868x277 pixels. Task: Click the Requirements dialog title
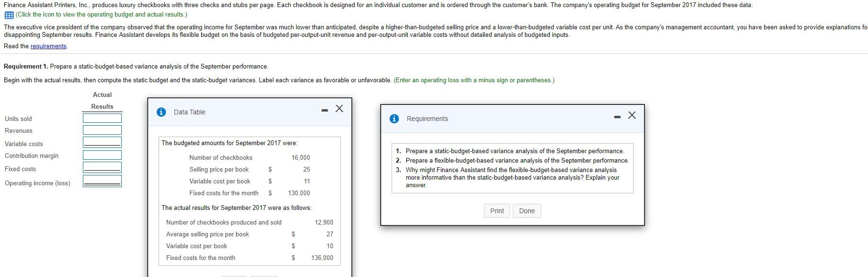(427, 119)
